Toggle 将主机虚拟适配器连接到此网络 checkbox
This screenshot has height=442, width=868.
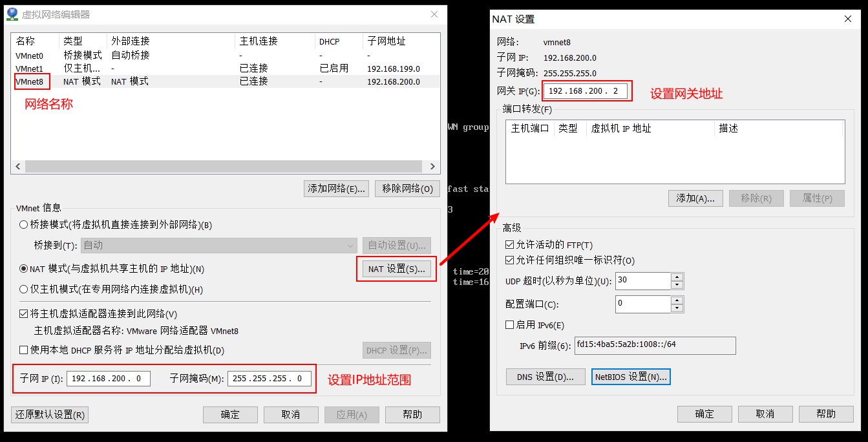point(24,314)
